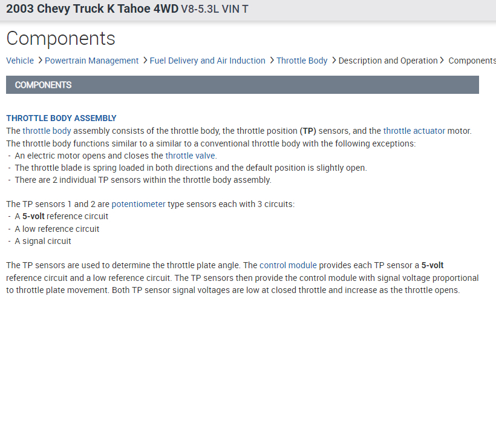Click the bold (TP) abbreviation
Image resolution: width=496 pixels, height=448 pixels.
[x=308, y=131]
